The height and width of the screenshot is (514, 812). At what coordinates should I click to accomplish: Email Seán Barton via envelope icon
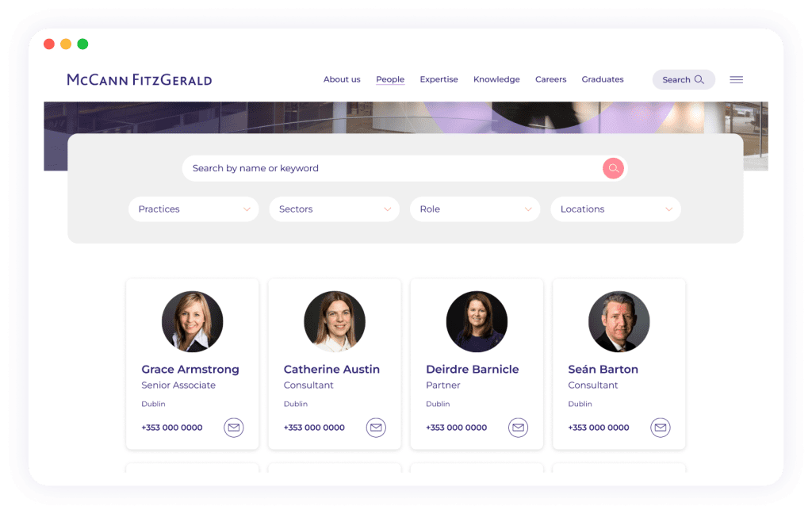tap(661, 428)
